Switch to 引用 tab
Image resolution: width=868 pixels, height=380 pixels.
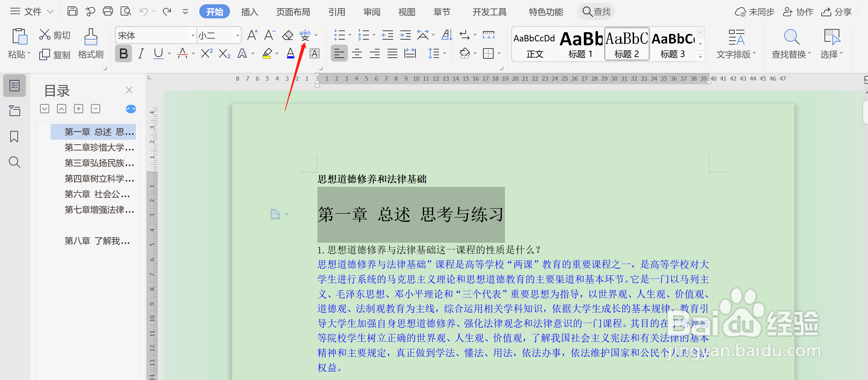[x=337, y=12]
